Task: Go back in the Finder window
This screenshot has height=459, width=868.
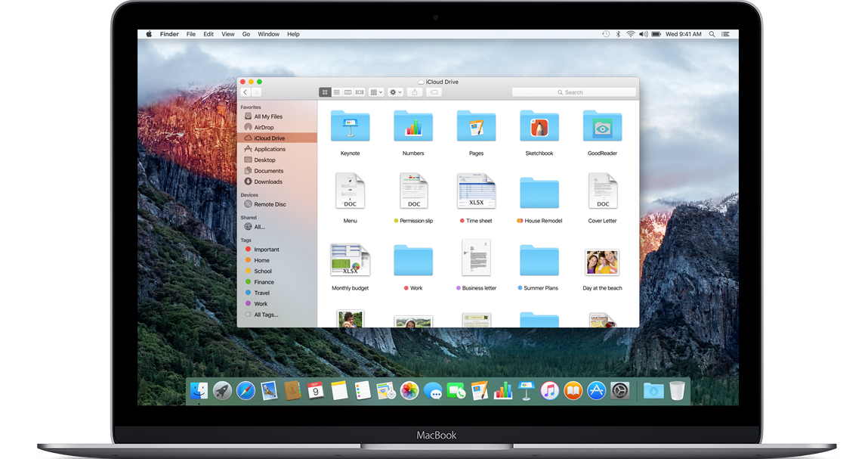Action: click(246, 92)
